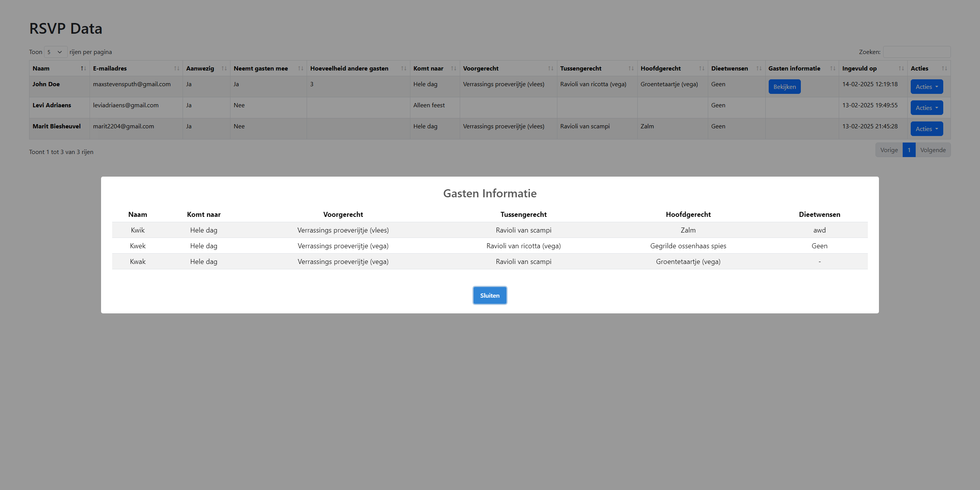Sort by Voorgerecht column arrows
Viewport: 980px width, 490px height.
[x=550, y=69]
